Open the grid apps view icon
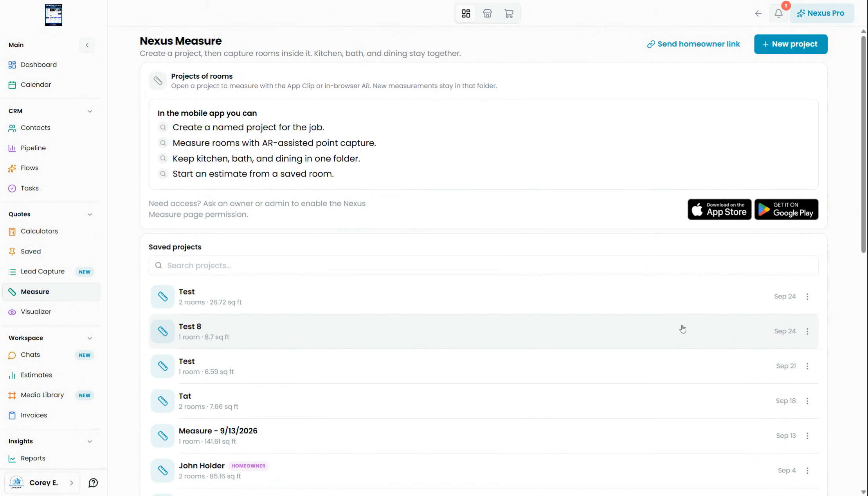This screenshot has width=868, height=496. click(x=466, y=13)
